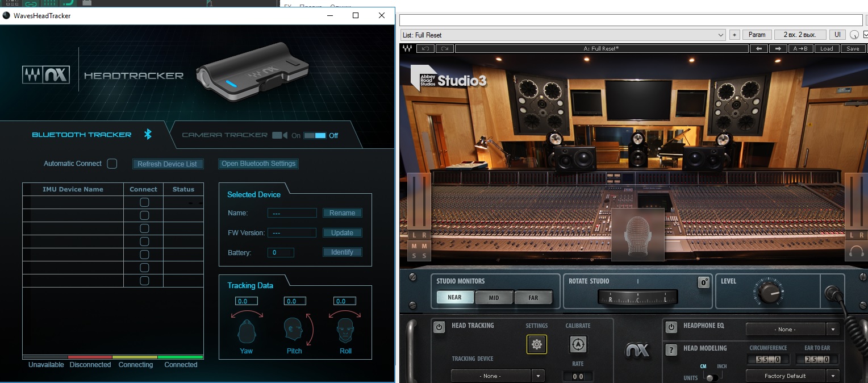Switch to Bluetooth Tracker tab
The image size is (868, 383).
81,135
